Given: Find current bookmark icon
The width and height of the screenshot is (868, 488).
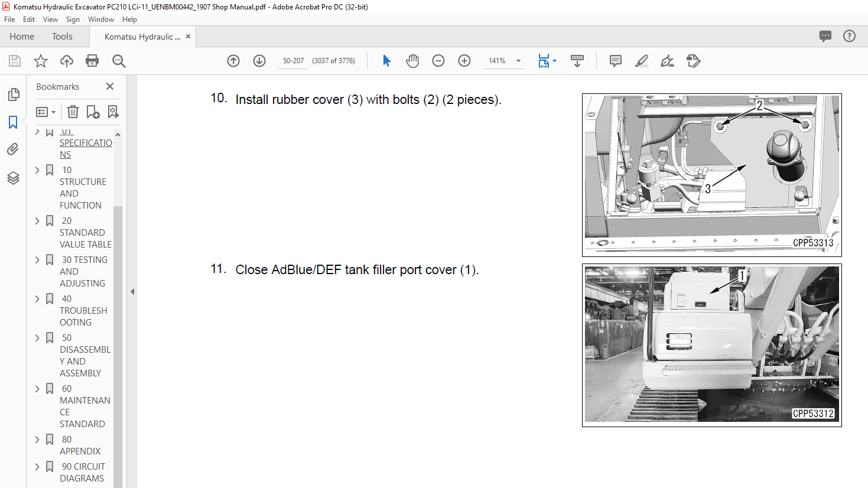Looking at the screenshot, I should point(113,112).
